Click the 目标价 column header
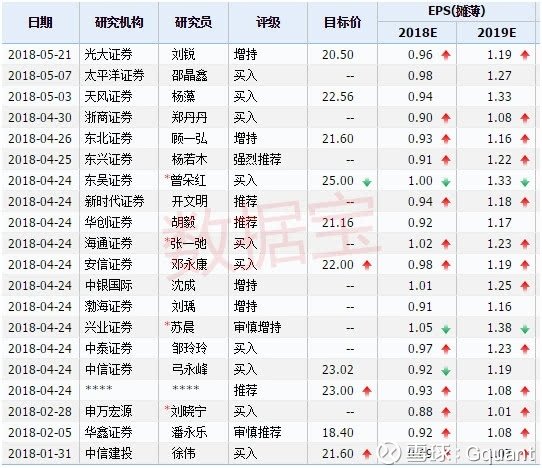The image size is (542, 468). (342, 23)
